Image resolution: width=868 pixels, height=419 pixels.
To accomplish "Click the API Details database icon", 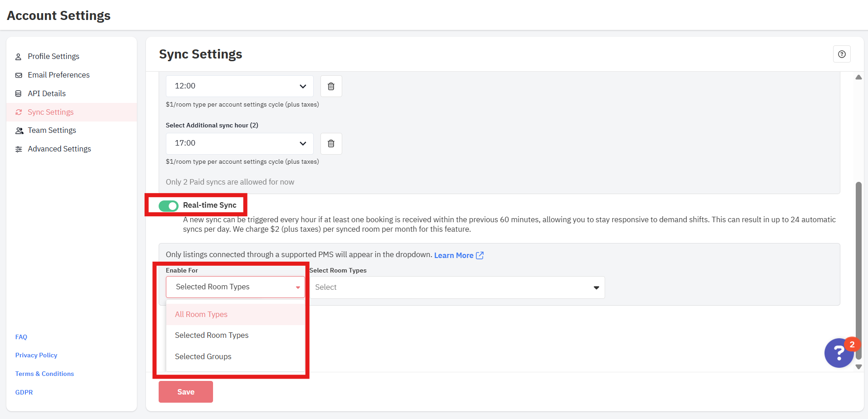I will pyautogui.click(x=19, y=94).
